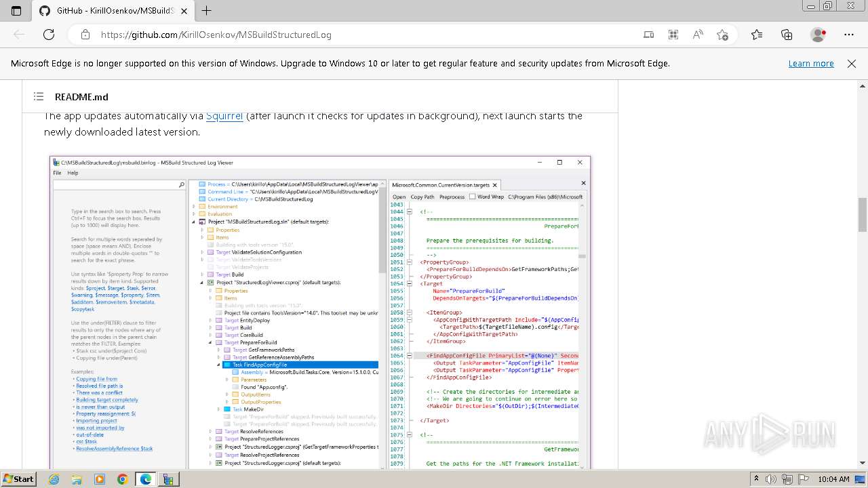The width and height of the screenshot is (868, 488).
Task: Open app available install icon
Action: tap(649, 35)
